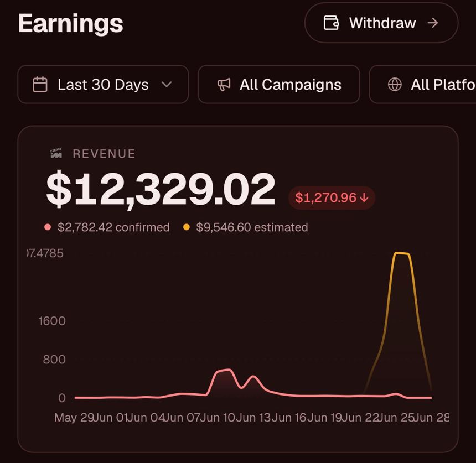The width and height of the screenshot is (476, 463).
Task: Click the $9,546.60 estimated legend label
Action: tap(252, 227)
